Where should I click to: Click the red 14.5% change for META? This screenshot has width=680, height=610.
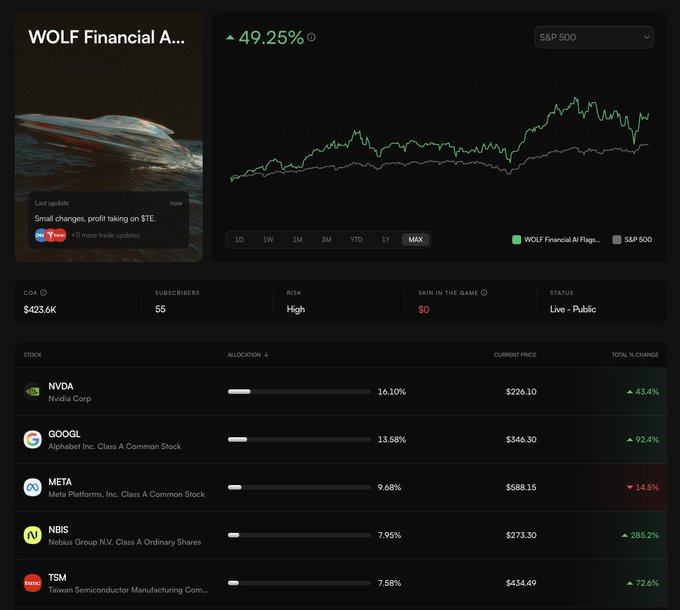(643, 487)
